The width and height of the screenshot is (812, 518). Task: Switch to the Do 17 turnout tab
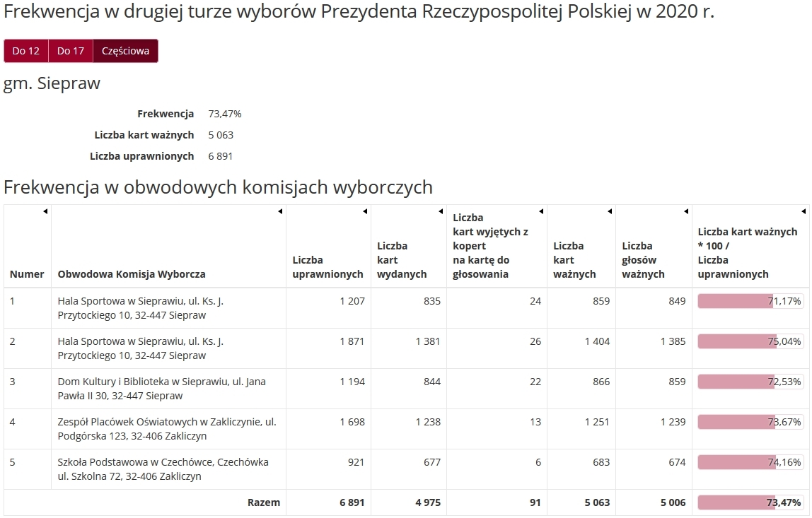71,51
